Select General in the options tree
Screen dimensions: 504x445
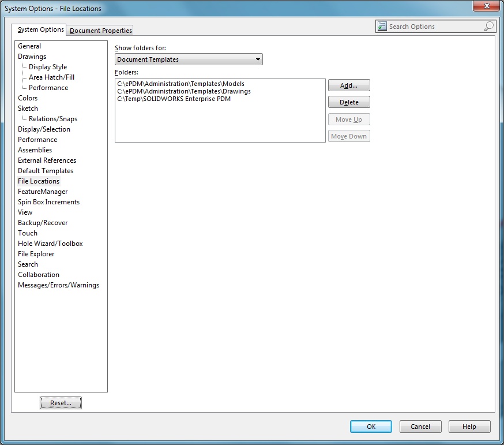point(29,46)
